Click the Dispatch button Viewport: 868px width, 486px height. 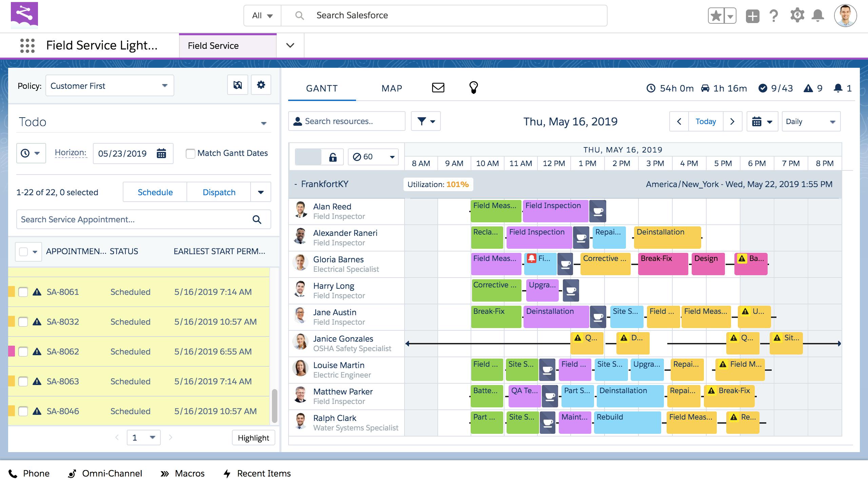pyautogui.click(x=219, y=192)
